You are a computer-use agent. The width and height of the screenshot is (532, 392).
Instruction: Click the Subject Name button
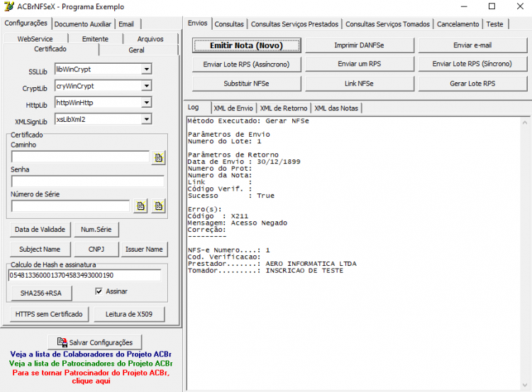(40, 250)
